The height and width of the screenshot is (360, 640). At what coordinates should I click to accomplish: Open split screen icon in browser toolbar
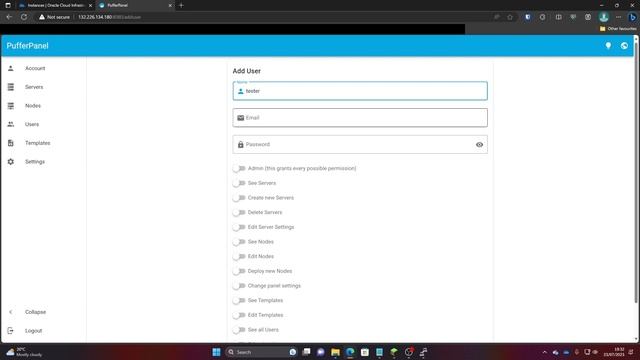(x=558, y=17)
